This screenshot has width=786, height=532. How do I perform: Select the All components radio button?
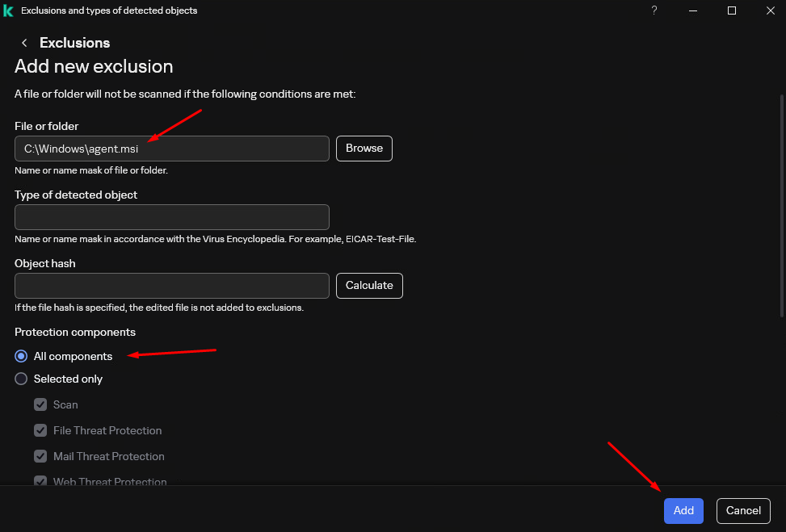coord(21,356)
